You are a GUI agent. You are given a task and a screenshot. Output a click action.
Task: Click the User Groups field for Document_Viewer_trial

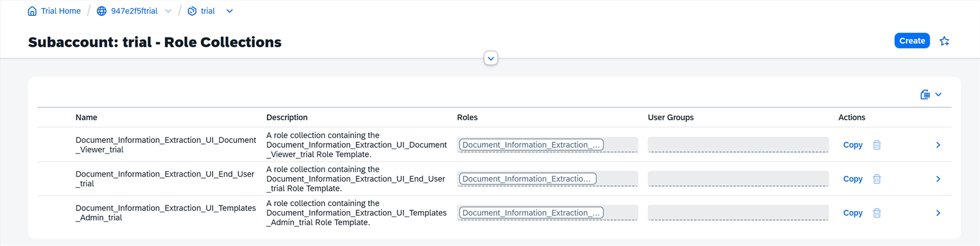(x=738, y=145)
